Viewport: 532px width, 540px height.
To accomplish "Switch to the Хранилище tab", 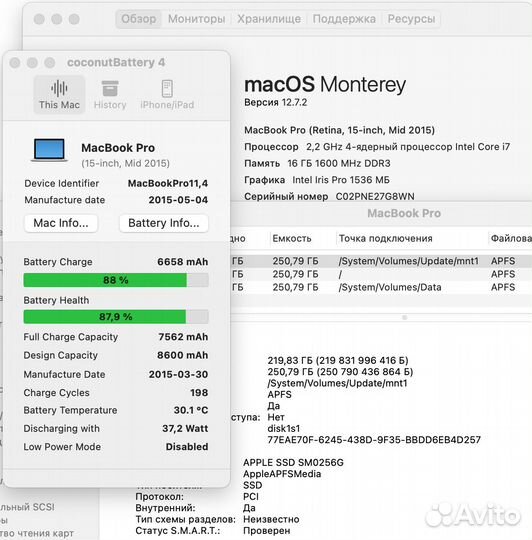I will click(269, 19).
